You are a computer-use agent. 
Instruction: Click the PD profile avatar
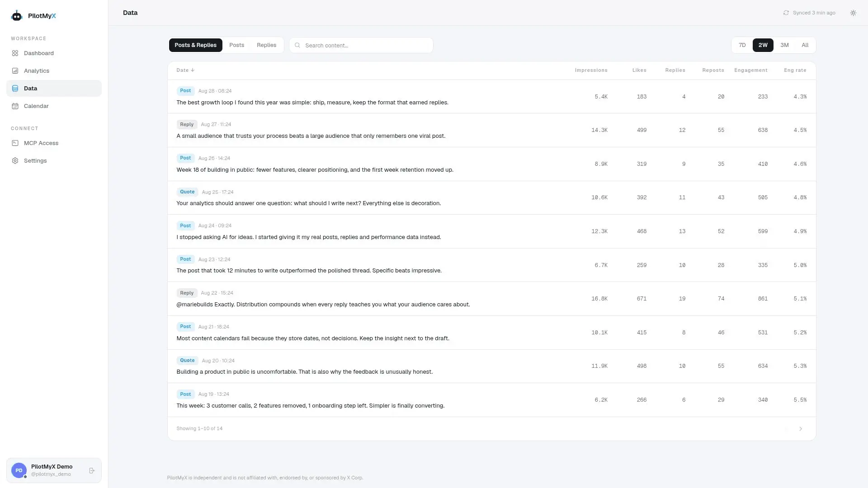pos(19,470)
